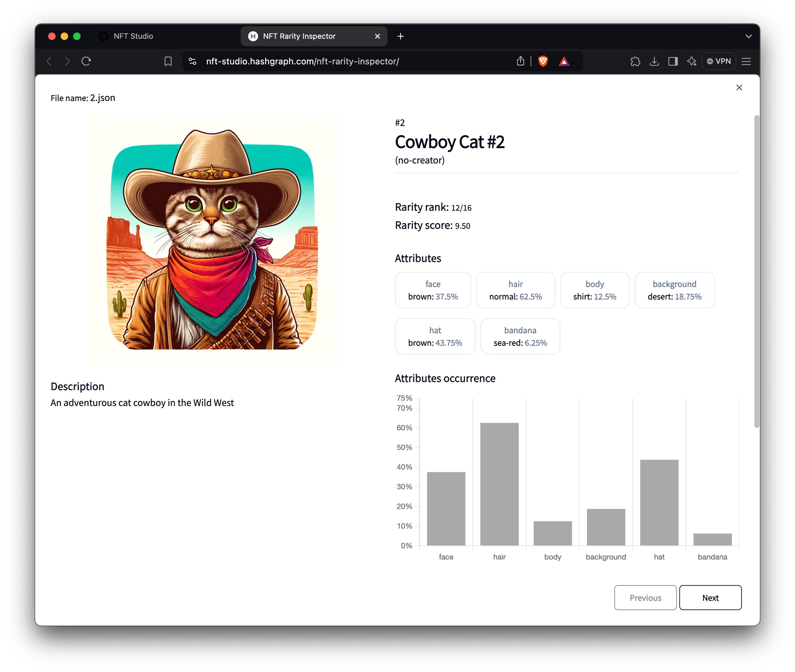The width and height of the screenshot is (795, 672).
Task: Open Brave Shields lion icon
Action: point(543,61)
